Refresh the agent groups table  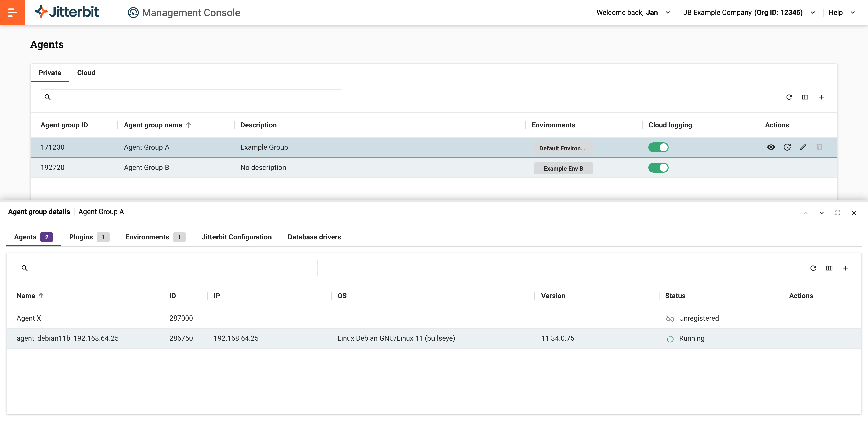789,97
